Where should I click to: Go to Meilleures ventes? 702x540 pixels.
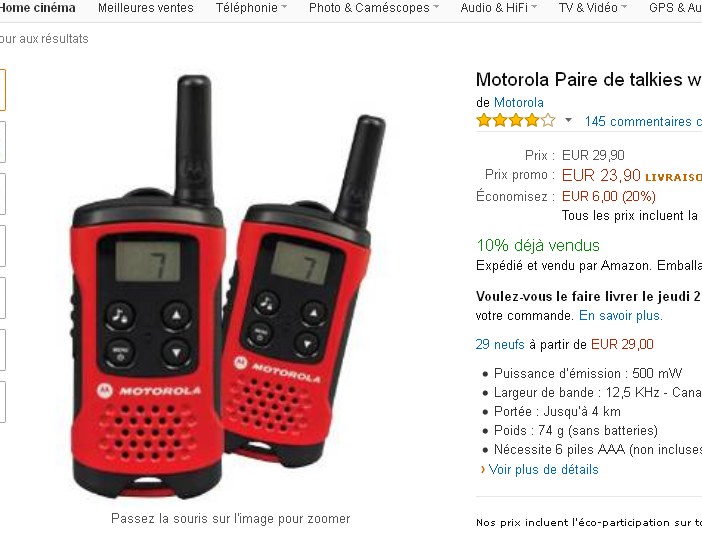(x=146, y=8)
